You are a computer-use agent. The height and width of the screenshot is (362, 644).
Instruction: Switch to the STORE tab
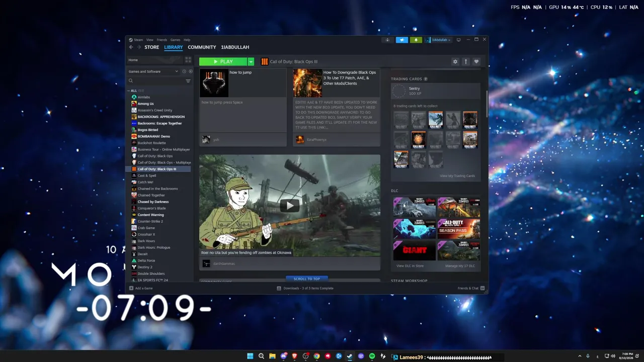(x=152, y=47)
